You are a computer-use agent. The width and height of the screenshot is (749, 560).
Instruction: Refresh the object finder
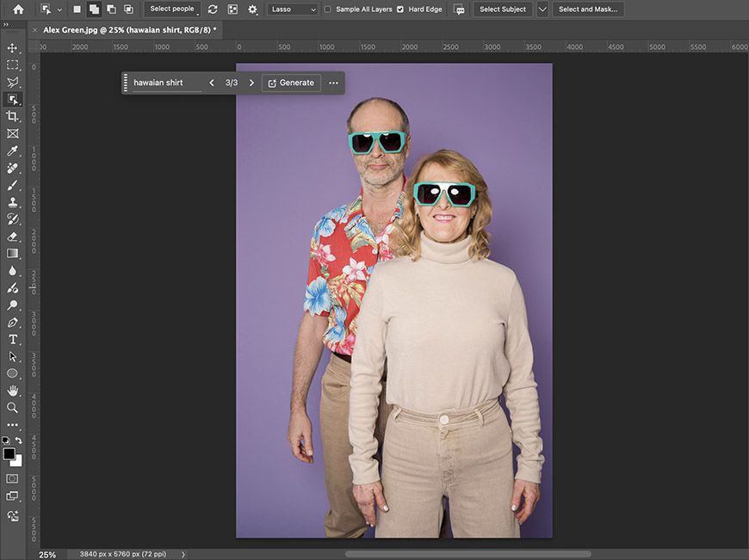(213, 9)
